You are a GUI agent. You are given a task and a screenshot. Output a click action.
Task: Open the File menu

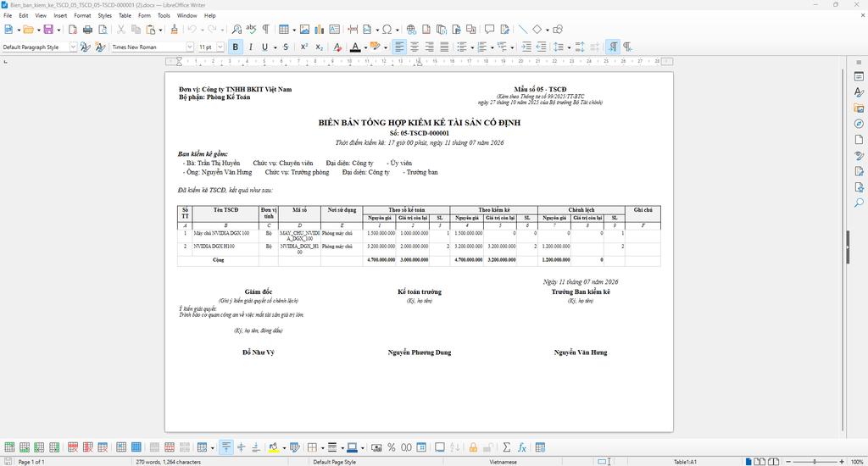click(x=8, y=15)
